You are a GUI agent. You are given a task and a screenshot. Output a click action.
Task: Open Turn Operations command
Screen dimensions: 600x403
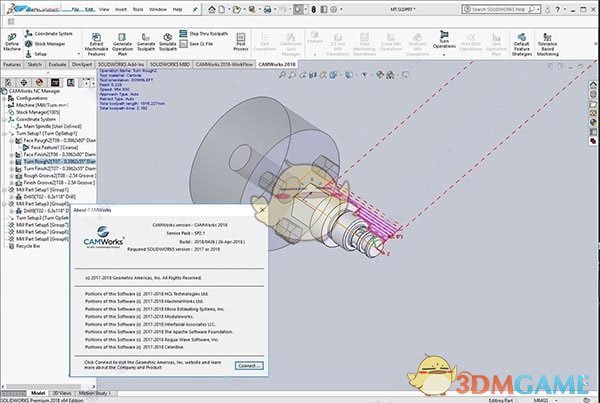tap(444, 39)
